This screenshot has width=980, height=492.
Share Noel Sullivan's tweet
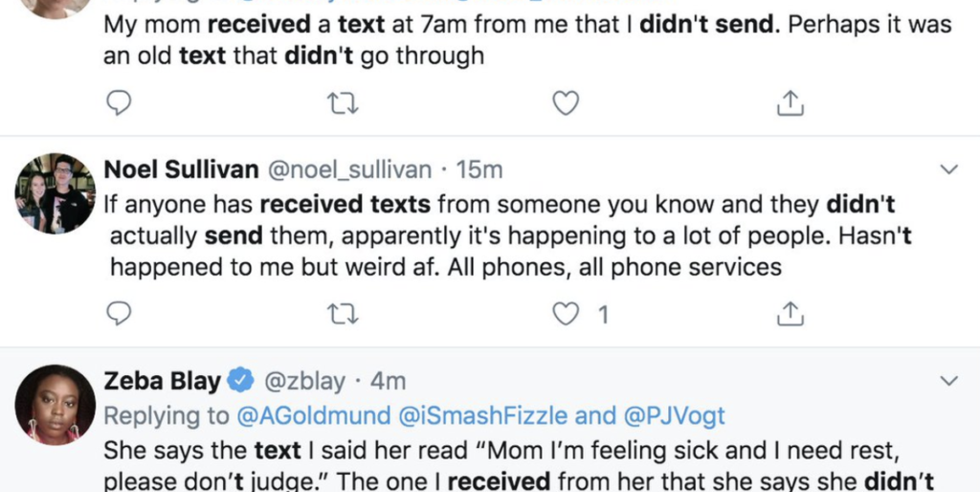790,313
